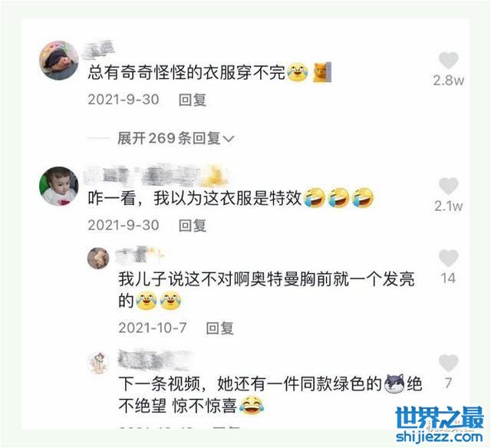Tap the comment text 总有奇奇怪怪的衣服穿不完
Viewport: 491px width, 448px height.
pos(186,72)
